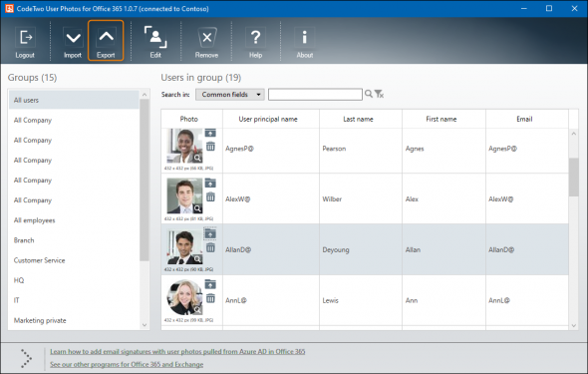Clear the search filter icon
This screenshot has width=588, height=374.
379,94
